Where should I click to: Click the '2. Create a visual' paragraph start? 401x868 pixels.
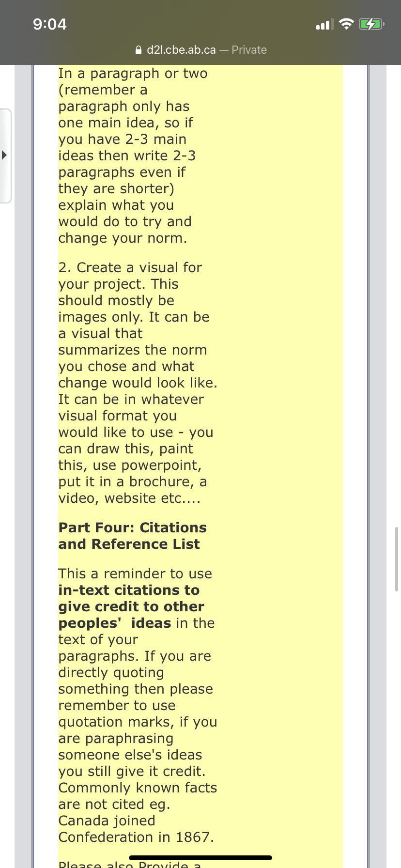(x=130, y=267)
